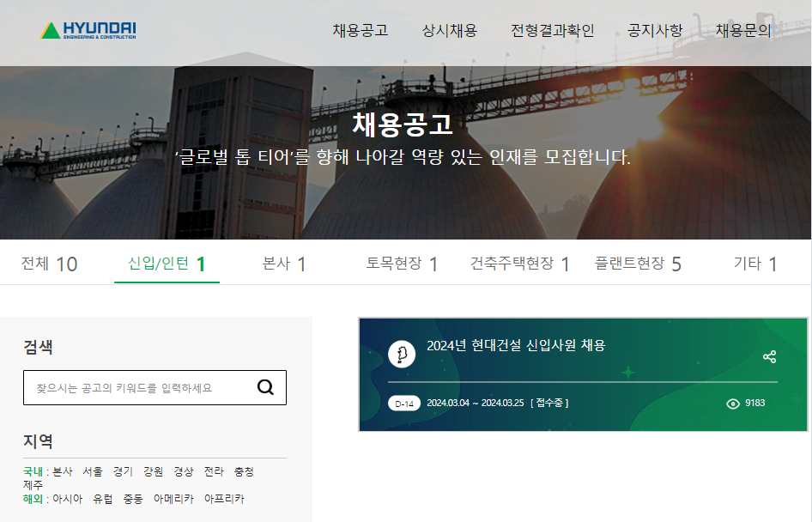Image resolution: width=812 pixels, height=522 pixels.
Task: Select the 신입/인턴 1 tab
Action: (167, 264)
